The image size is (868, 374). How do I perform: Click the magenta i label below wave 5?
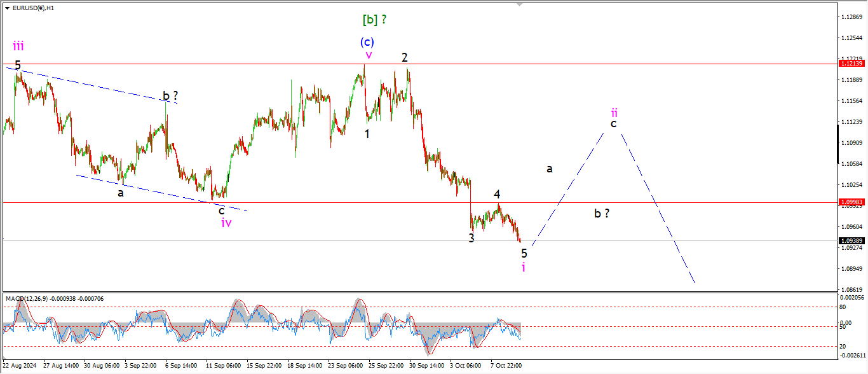523,267
